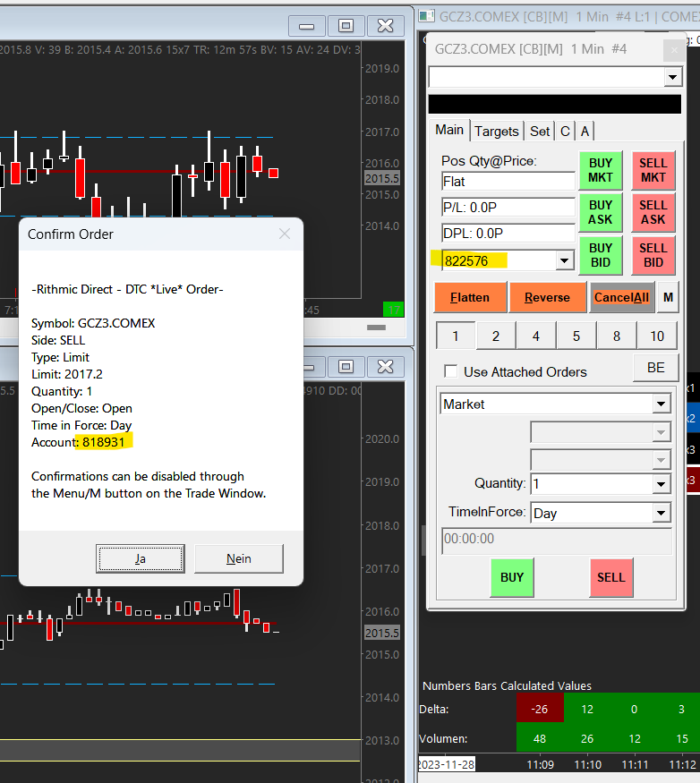This screenshot has height=783, width=700.
Task: Maximize the lower chart window
Action: click(346, 367)
